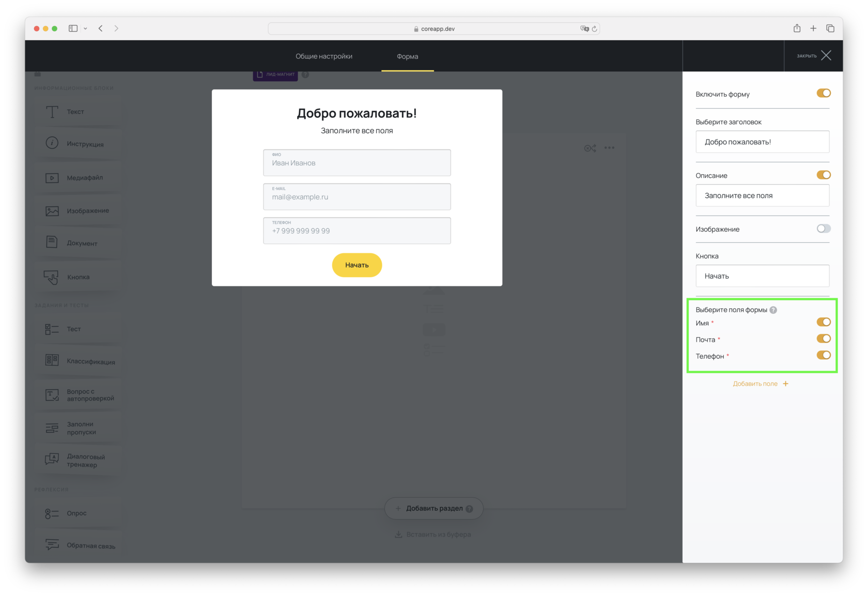This screenshot has height=596, width=868.
Task: Click the Начать button in the form
Action: coord(357,265)
